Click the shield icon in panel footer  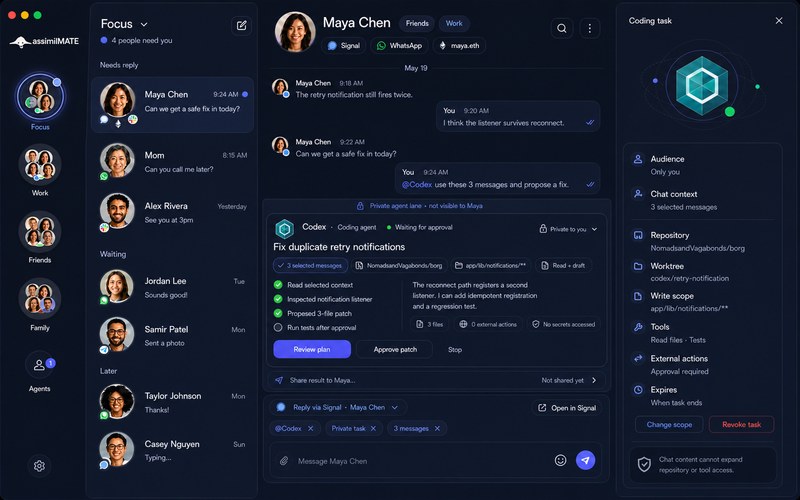point(644,464)
